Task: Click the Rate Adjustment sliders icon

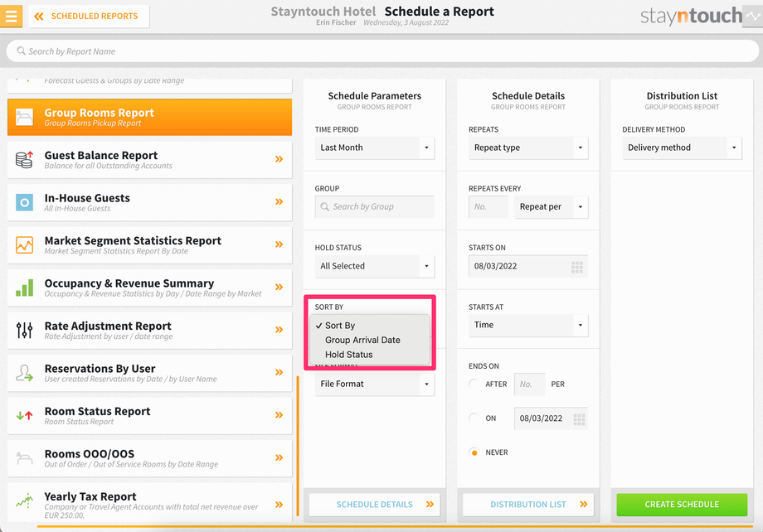Action: click(24, 330)
